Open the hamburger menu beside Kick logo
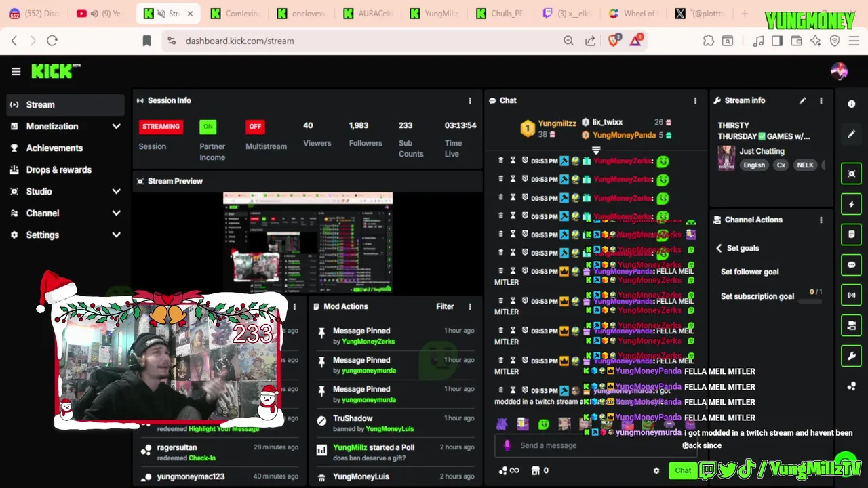868x488 pixels. (16, 71)
